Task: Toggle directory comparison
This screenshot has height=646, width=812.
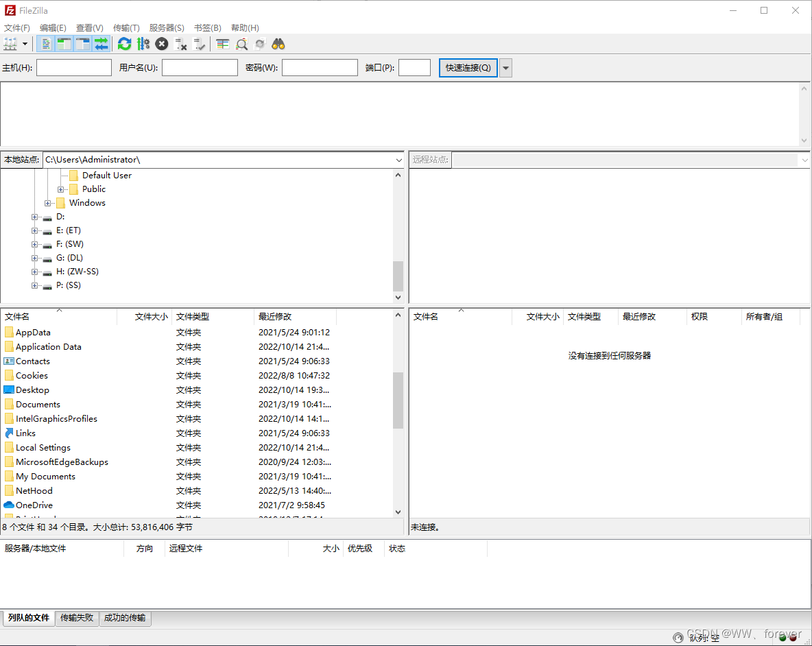Action: (241, 44)
